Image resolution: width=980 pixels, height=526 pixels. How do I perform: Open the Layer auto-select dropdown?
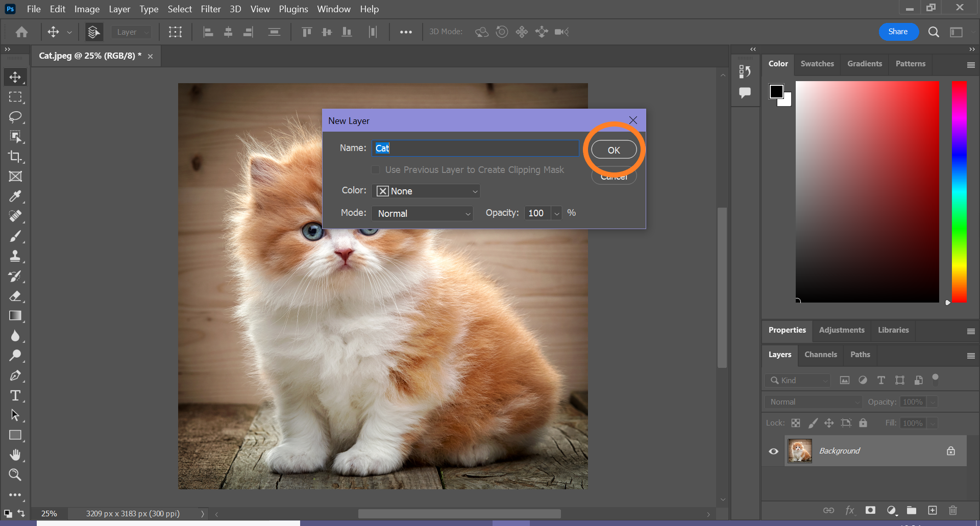pyautogui.click(x=132, y=32)
